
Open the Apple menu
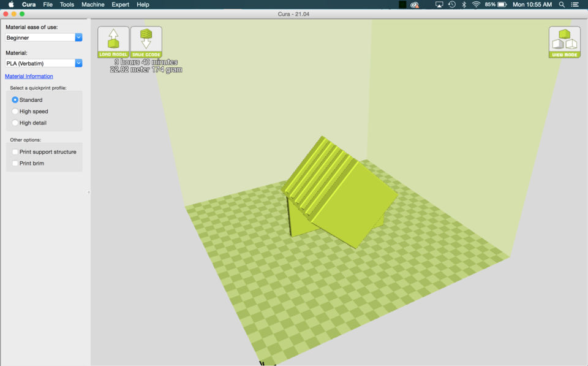click(10, 4)
